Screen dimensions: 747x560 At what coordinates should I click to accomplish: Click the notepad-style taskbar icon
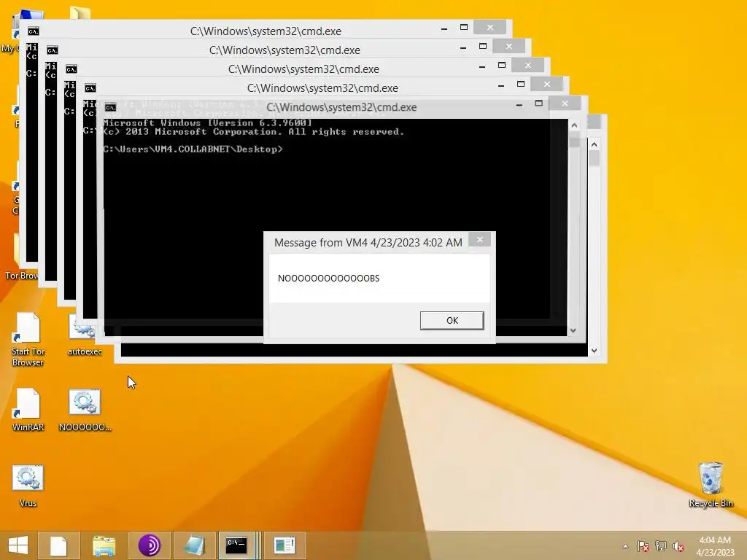194,545
